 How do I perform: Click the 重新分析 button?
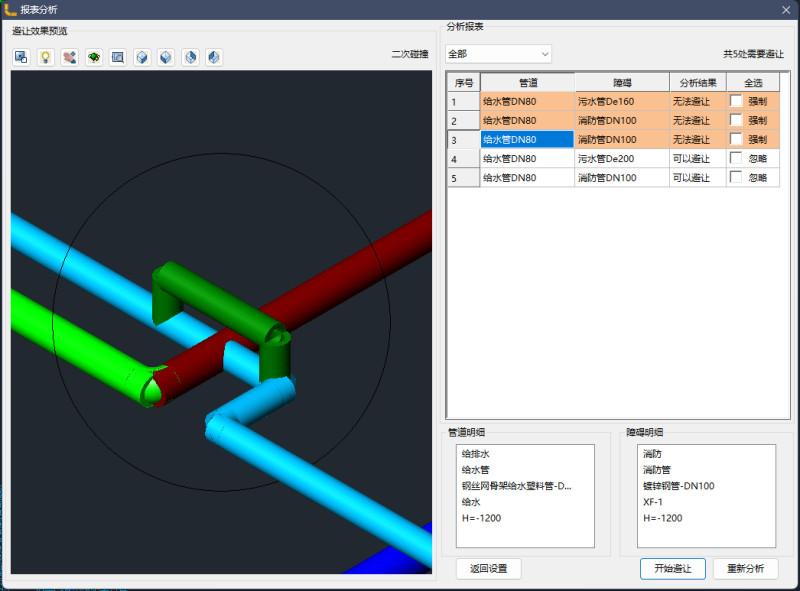pos(745,569)
